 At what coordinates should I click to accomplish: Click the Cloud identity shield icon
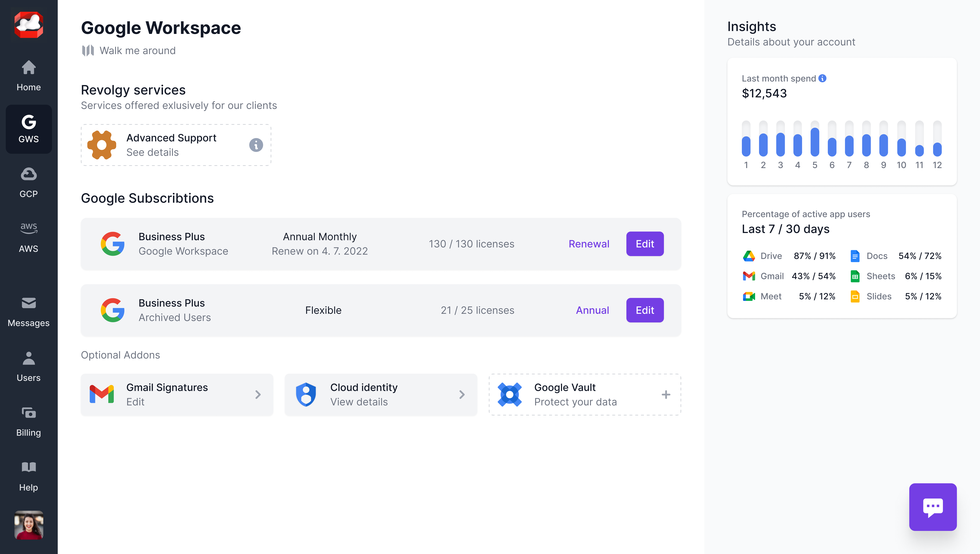click(306, 395)
